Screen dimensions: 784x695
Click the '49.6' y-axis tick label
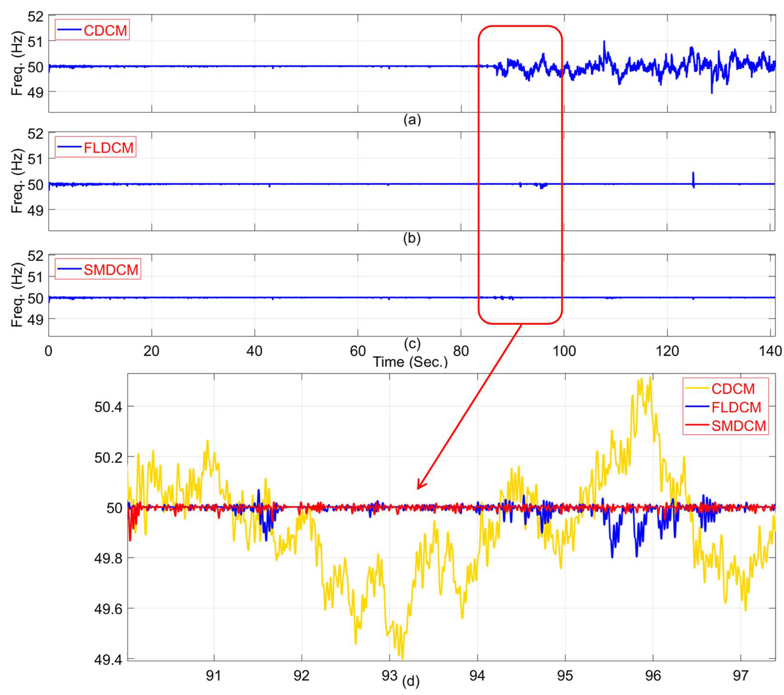coord(108,609)
